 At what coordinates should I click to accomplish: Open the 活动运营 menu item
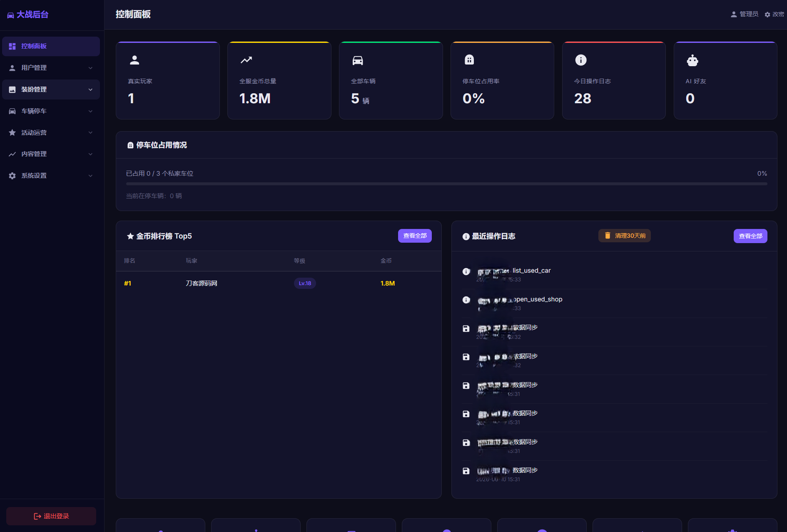pos(51,132)
